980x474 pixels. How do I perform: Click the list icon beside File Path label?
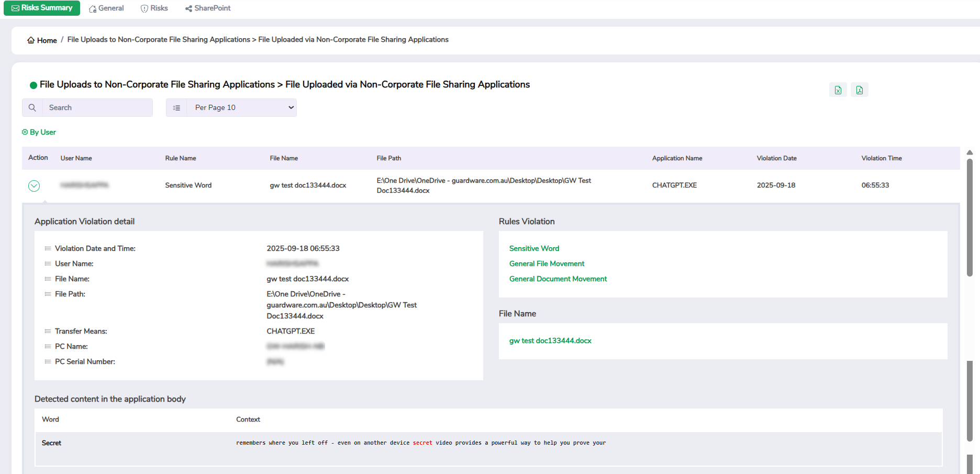coord(48,294)
